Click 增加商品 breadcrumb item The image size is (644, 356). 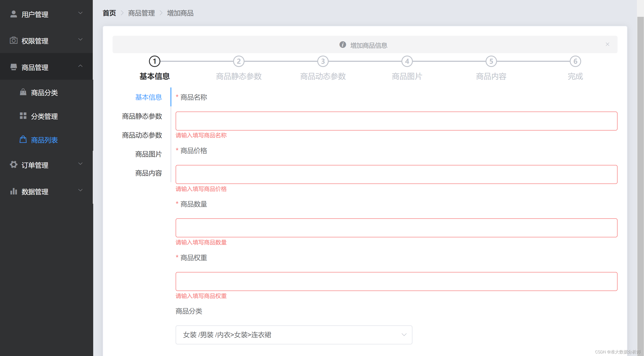tap(180, 13)
